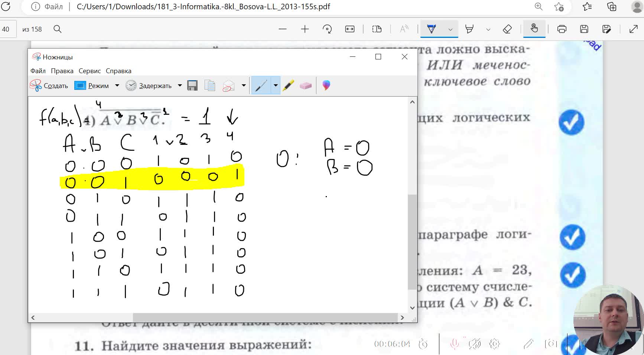Select the PDF Draw pen tool
Screen dimensions: 644x355
point(432,29)
